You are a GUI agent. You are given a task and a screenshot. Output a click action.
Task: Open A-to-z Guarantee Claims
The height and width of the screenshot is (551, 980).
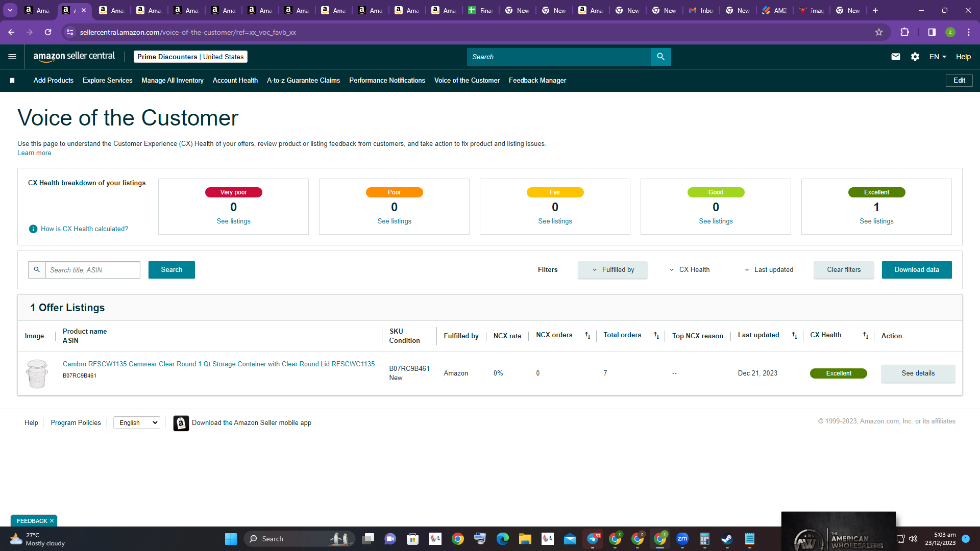pyautogui.click(x=303, y=81)
